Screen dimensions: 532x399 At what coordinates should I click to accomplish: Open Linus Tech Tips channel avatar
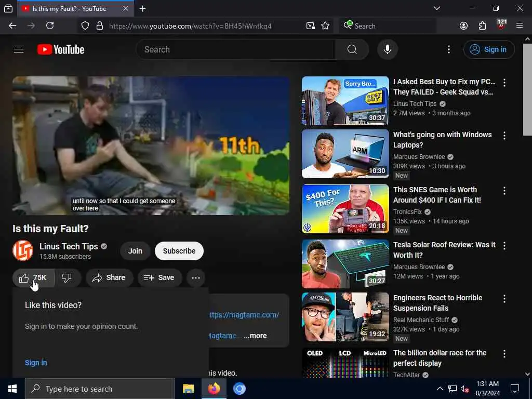pos(23,251)
